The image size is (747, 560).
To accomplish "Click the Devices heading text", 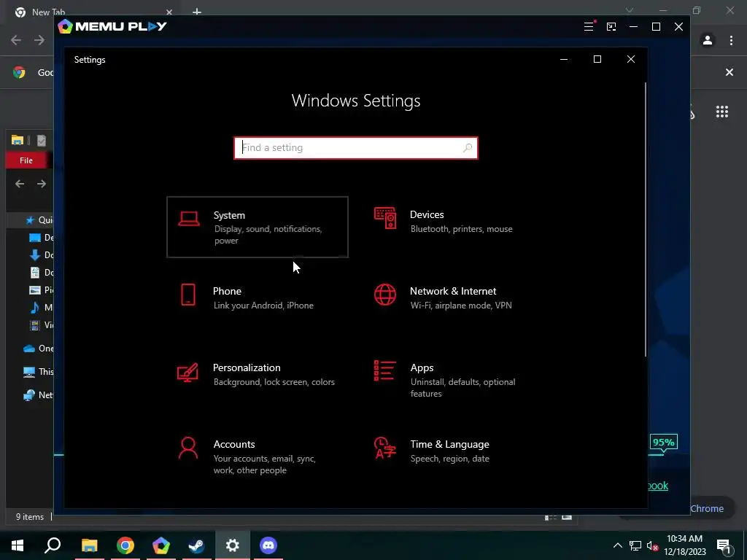I will pos(427,215).
